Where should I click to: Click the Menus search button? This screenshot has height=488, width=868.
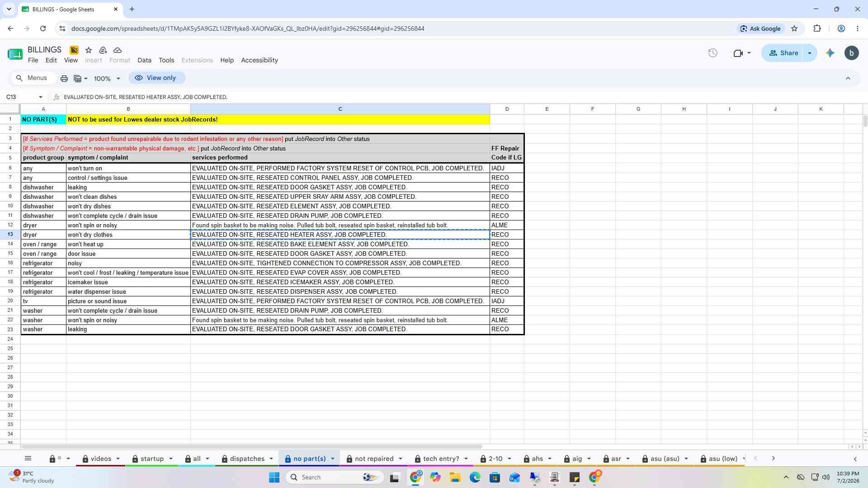32,78
